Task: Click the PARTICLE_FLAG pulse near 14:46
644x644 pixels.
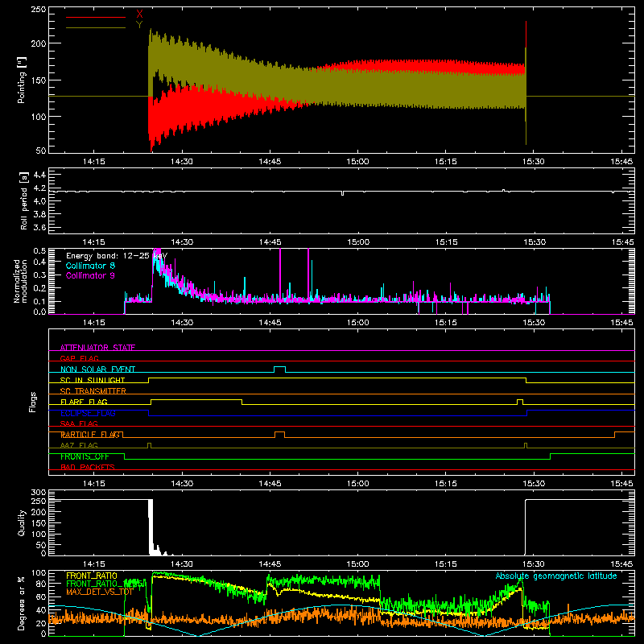Action: [279, 435]
